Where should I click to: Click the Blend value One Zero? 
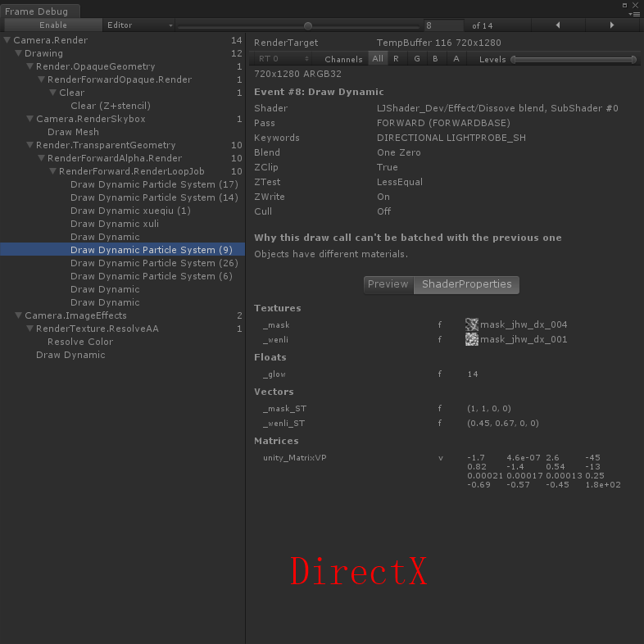[x=398, y=152]
